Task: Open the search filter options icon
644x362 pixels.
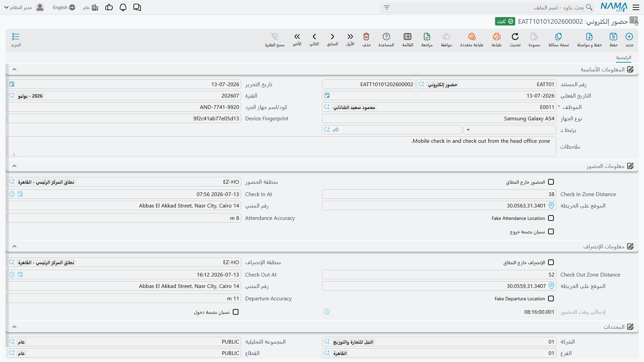Action: pyautogui.click(x=387, y=7)
